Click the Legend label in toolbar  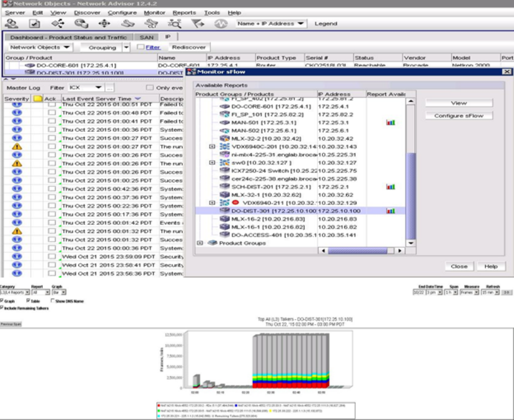pyautogui.click(x=326, y=24)
